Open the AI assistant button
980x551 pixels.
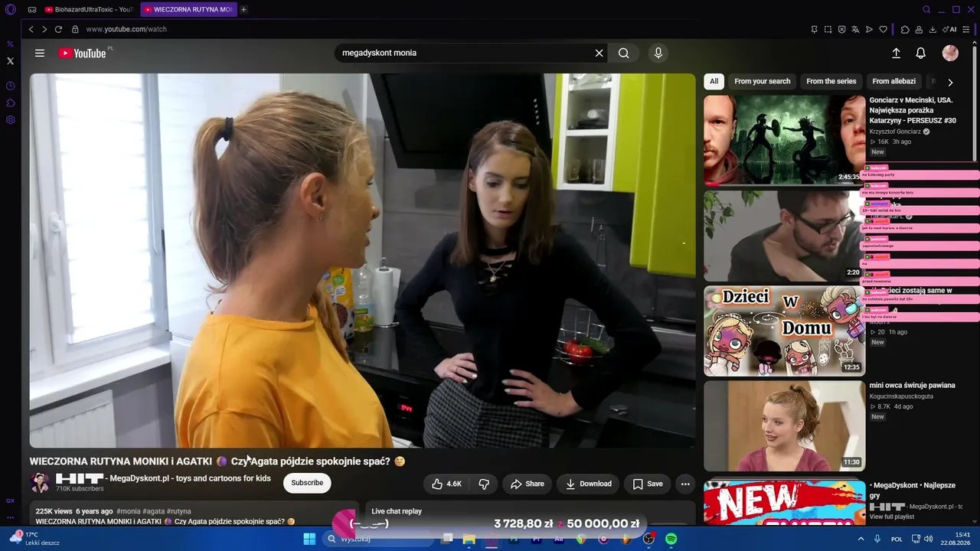tap(950, 29)
